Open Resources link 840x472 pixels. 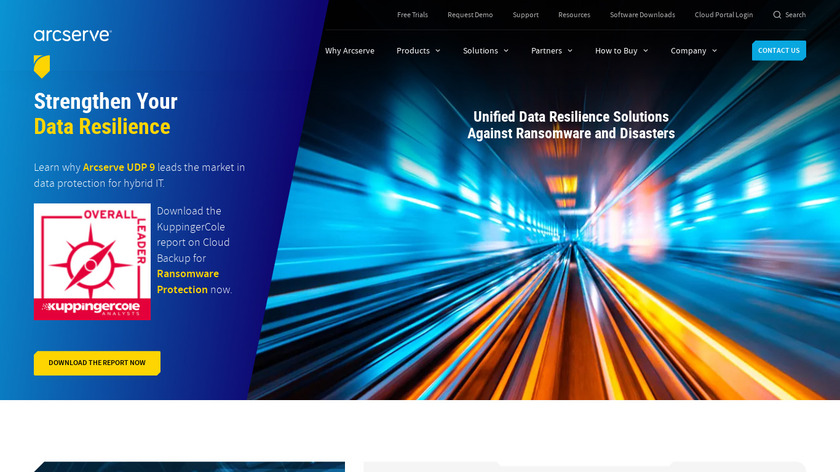pyautogui.click(x=574, y=15)
